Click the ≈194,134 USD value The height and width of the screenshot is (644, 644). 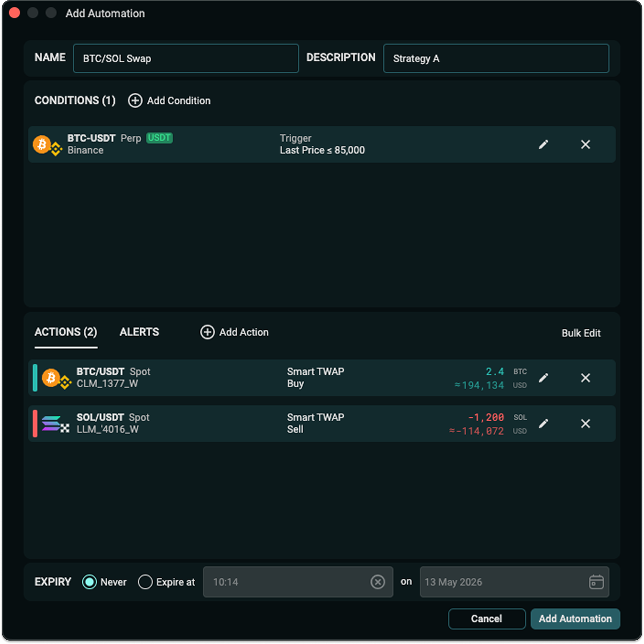click(479, 385)
